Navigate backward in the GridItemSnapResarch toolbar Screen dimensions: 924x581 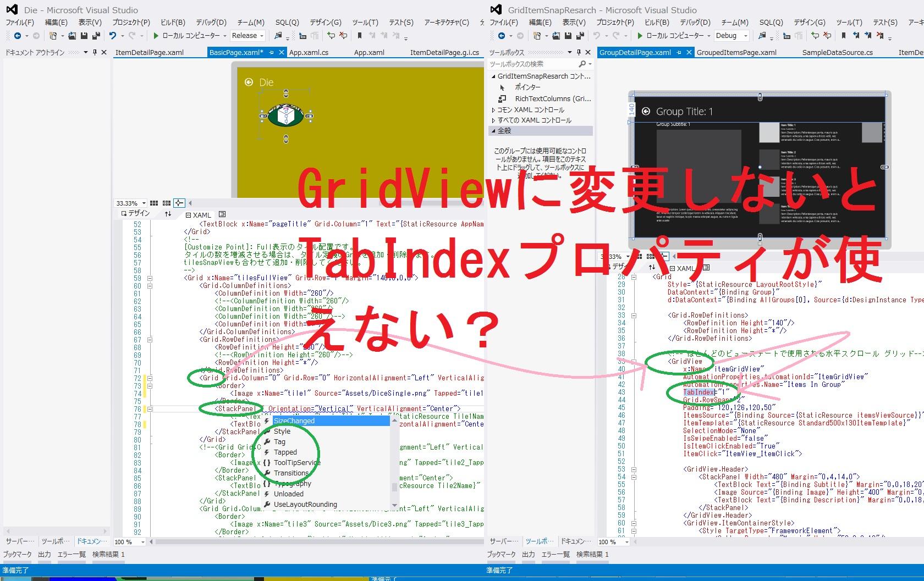point(502,36)
